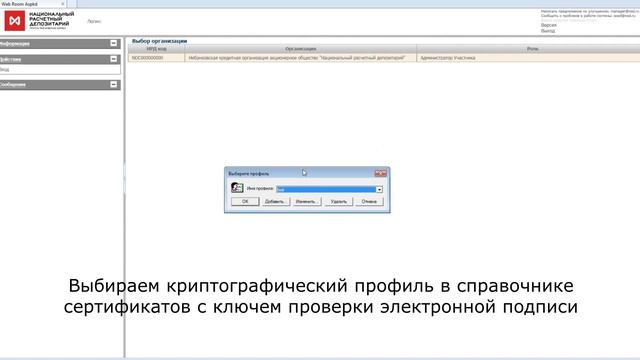Confirm profile selection with OK
The height and width of the screenshot is (360, 640).
(245, 201)
